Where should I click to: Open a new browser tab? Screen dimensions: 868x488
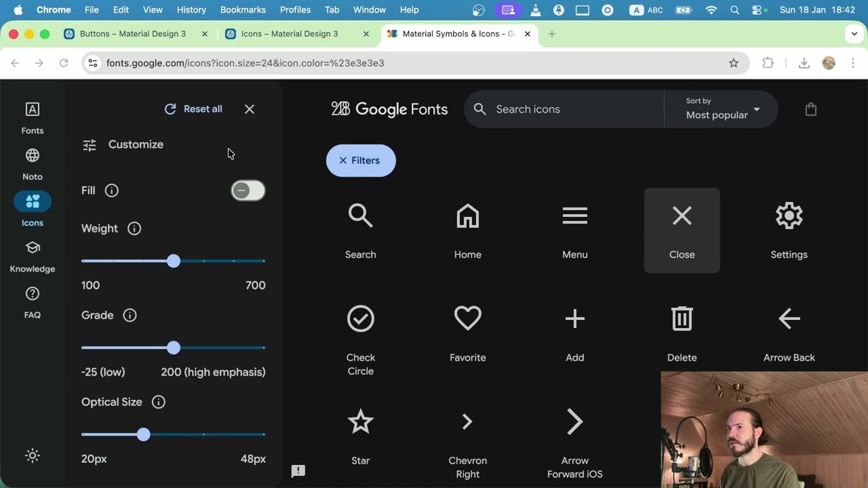click(x=552, y=34)
